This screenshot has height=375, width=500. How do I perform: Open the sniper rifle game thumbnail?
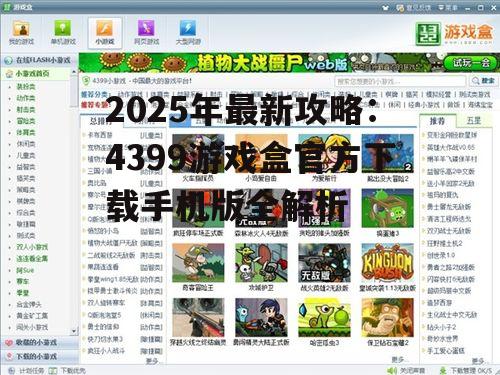click(x=198, y=317)
